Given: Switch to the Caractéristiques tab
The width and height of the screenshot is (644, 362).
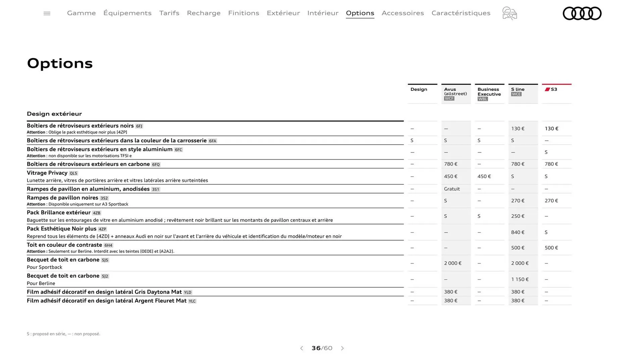Looking at the screenshot, I should (461, 13).
